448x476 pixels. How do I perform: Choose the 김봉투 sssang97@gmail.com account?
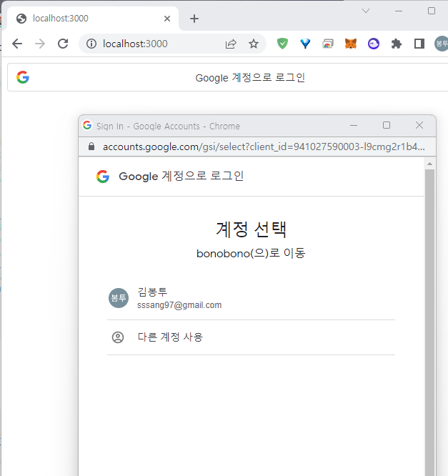[x=250, y=298]
